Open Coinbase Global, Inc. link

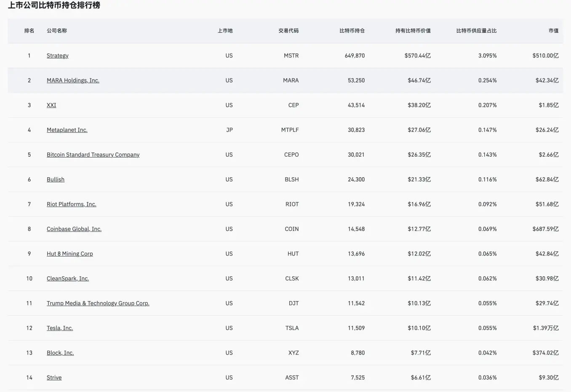tap(74, 229)
